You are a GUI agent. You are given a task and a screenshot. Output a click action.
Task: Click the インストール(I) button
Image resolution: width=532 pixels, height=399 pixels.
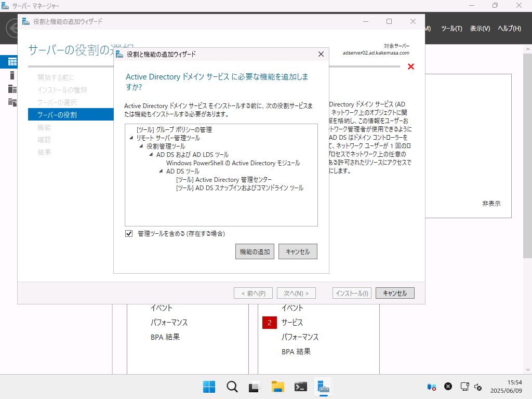[352, 293]
